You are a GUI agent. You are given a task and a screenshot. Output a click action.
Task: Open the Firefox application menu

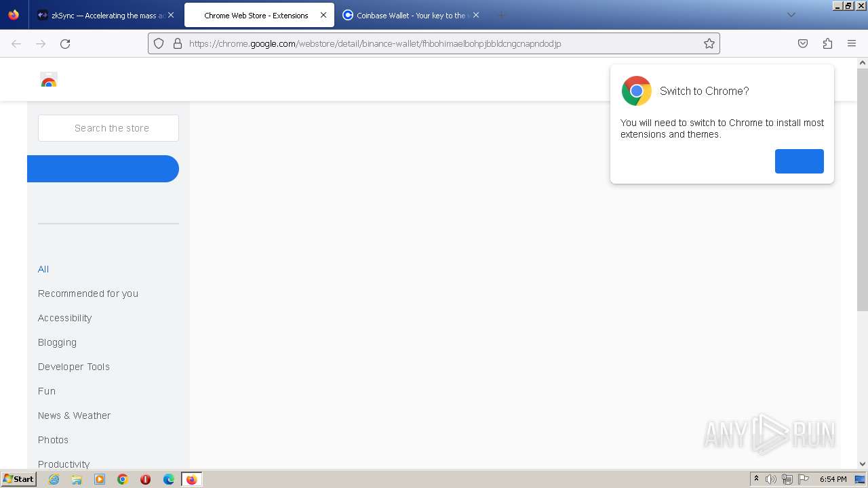[x=852, y=43]
